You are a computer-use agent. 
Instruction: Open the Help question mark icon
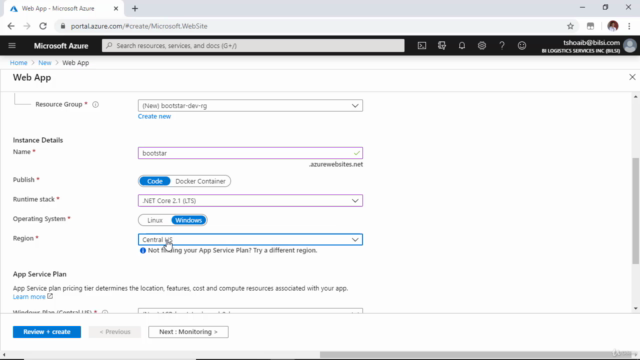coord(502,46)
